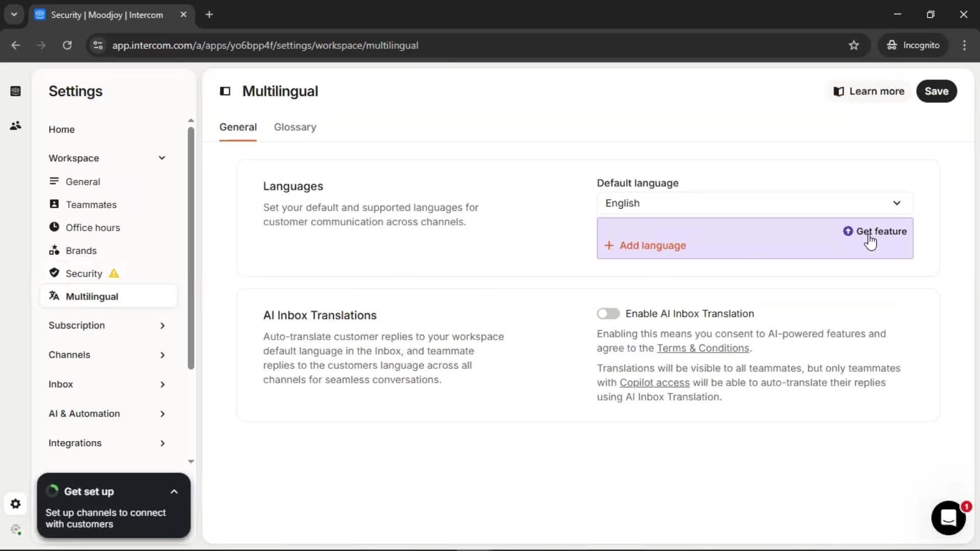Click the Multilingual translate icon
The height and width of the screenshot is (551, 980).
(54, 296)
